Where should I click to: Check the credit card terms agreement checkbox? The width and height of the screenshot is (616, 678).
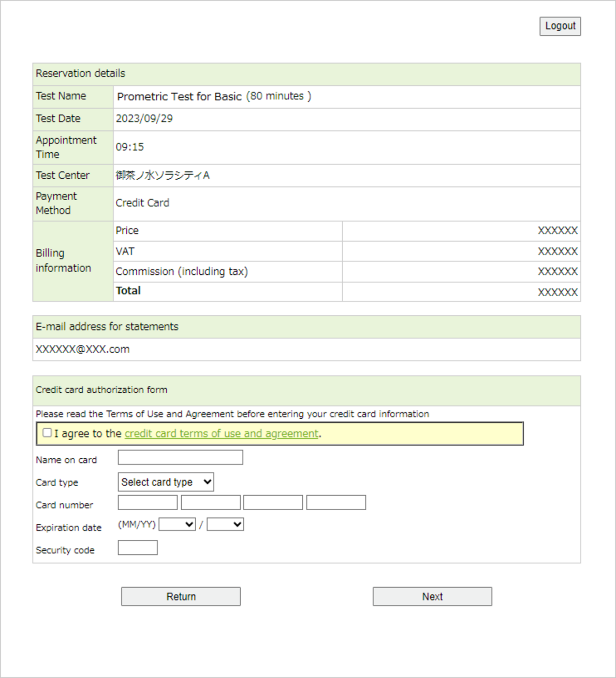(47, 433)
